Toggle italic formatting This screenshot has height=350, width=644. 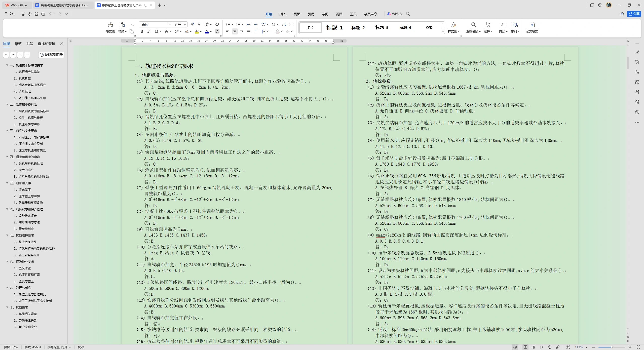pyautogui.click(x=149, y=31)
